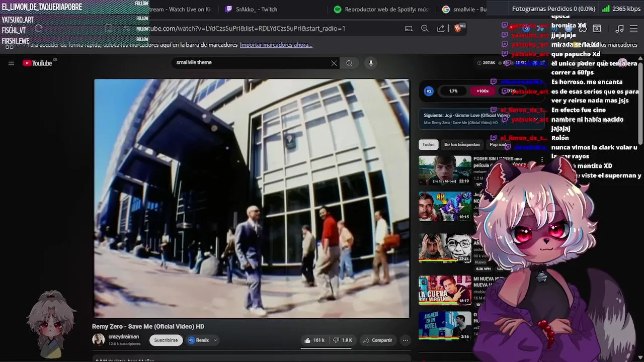Go to the YouTube home logo
This screenshot has height=362, width=644.
pos(38,63)
